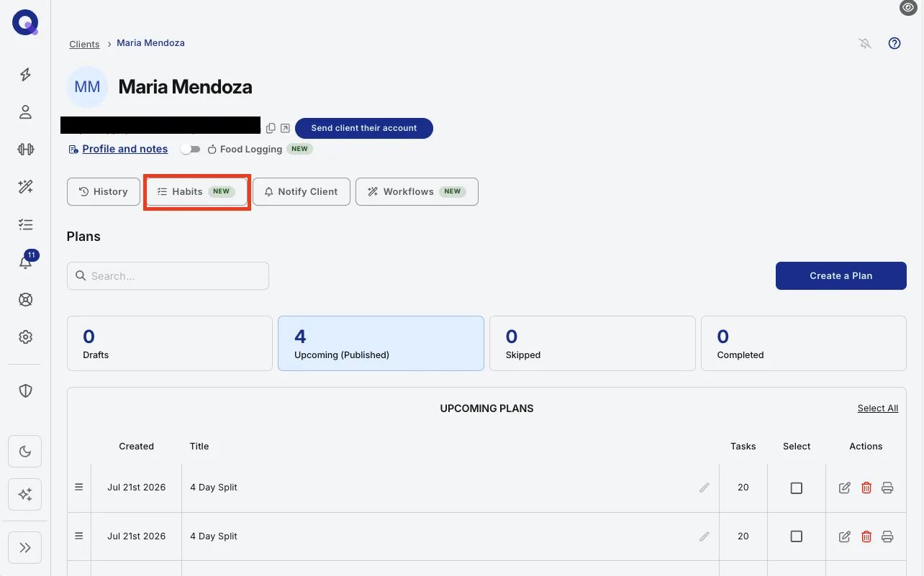
Task: Select the Skipped plans filter card
Action: (592, 344)
